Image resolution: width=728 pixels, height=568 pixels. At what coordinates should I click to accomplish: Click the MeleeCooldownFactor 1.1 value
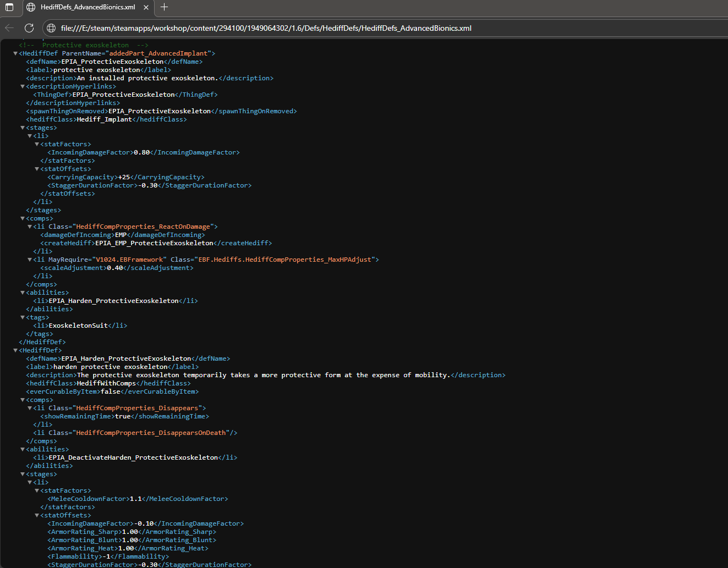(135, 499)
